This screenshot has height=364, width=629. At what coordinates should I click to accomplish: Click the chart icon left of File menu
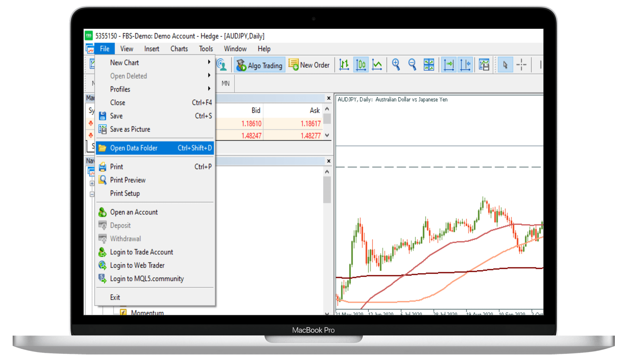pyautogui.click(x=90, y=49)
